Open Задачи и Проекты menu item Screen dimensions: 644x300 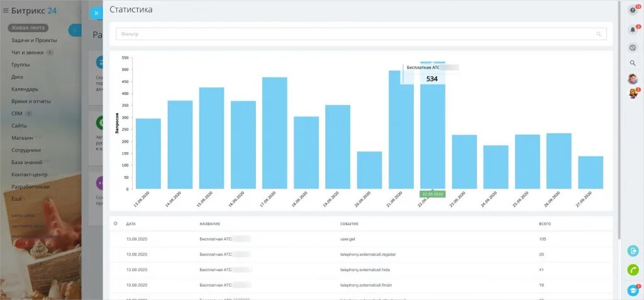(x=34, y=40)
